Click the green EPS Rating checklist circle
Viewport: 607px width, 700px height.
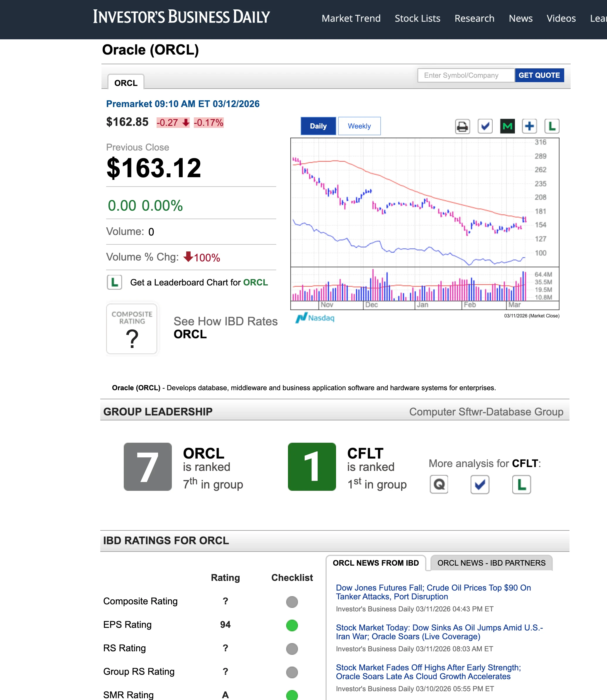292,625
